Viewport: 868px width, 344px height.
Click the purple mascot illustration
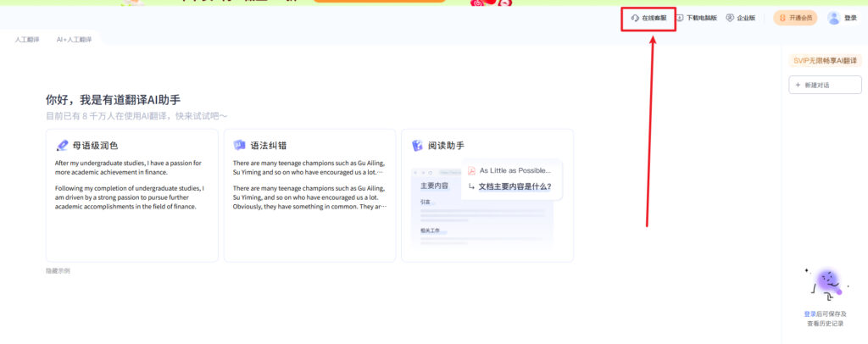point(825,284)
